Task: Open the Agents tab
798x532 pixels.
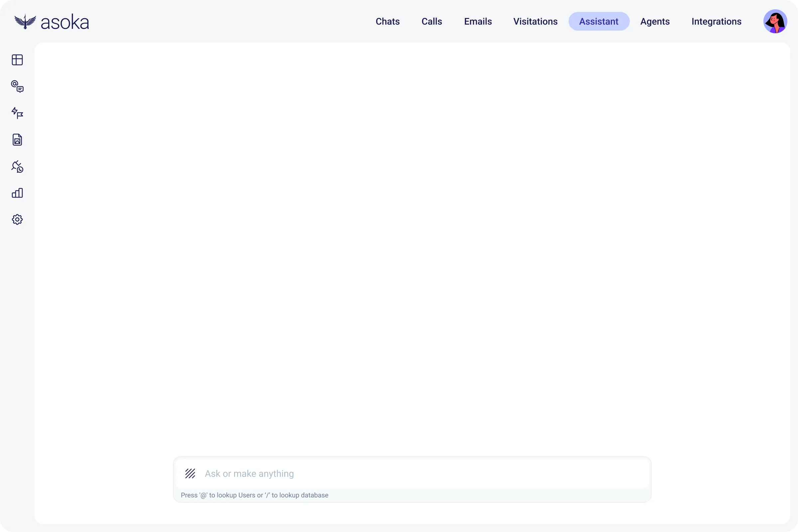Action: click(x=654, y=21)
